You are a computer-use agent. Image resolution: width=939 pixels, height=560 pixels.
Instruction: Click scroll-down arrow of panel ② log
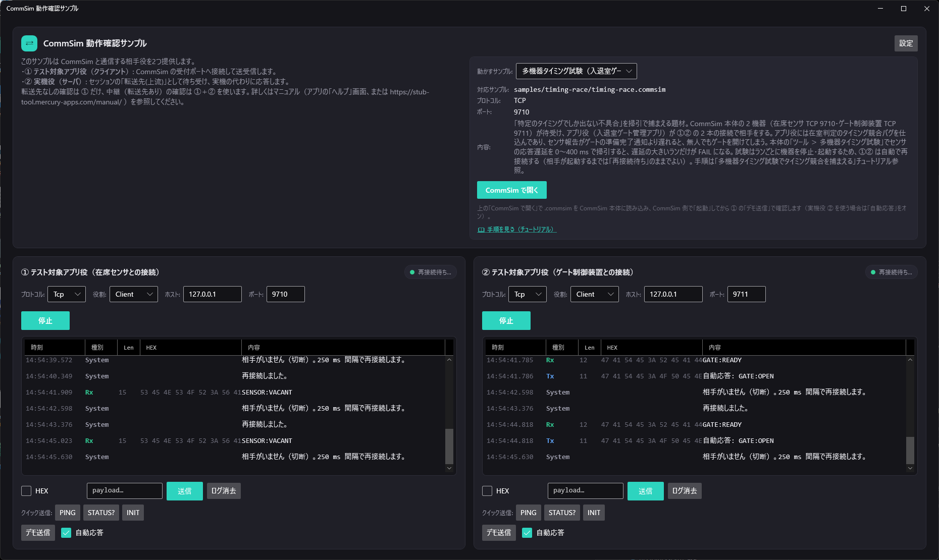click(x=910, y=468)
